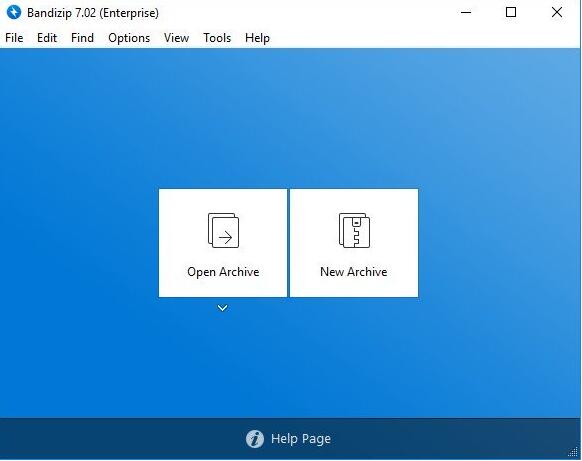
Task: Open the Help menu
Action: [257, 38]
